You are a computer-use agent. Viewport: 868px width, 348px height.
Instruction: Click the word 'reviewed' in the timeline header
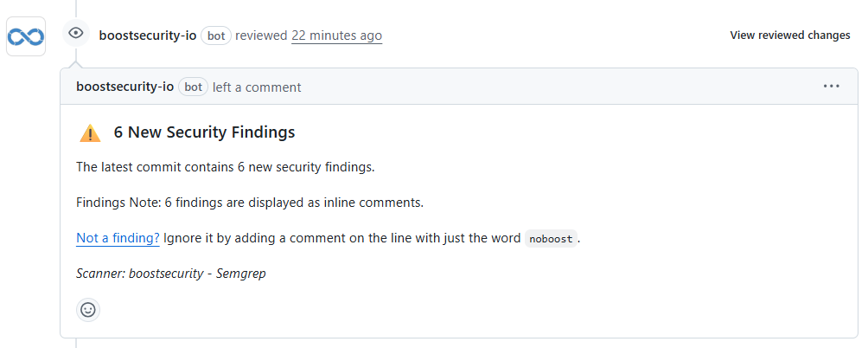tap(261, 35)
